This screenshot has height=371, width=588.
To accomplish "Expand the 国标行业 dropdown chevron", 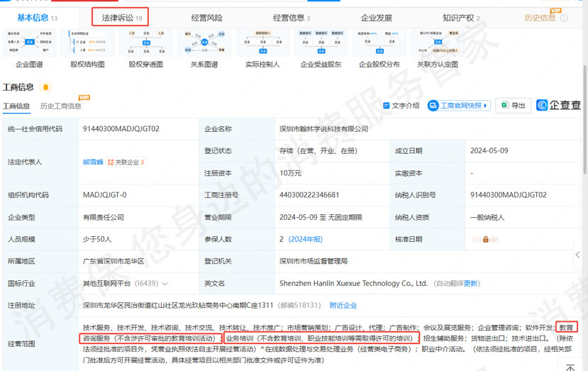I will pyautogui.click(x=165, y=284).
